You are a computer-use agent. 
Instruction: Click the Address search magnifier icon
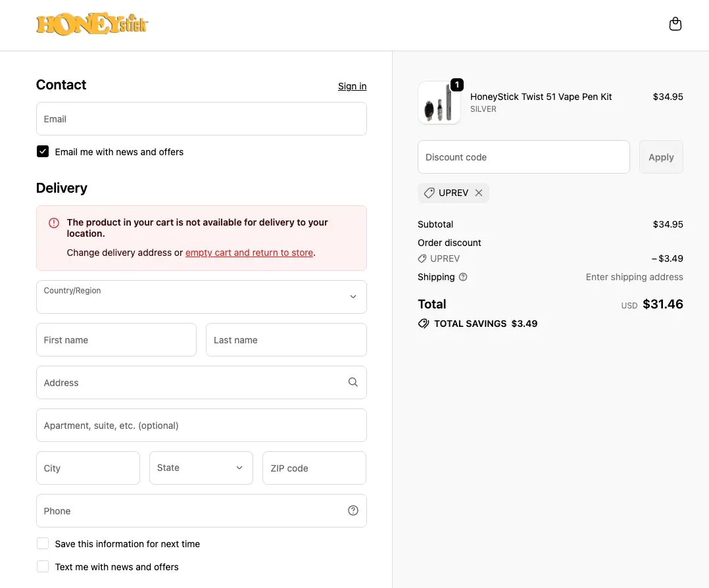tap(353, 382)
